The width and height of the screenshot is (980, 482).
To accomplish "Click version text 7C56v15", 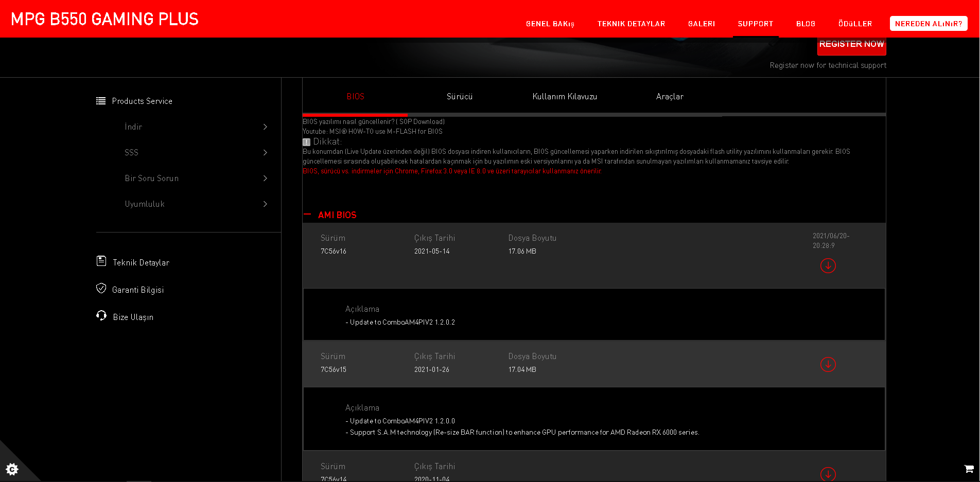I will coord(334,370).
